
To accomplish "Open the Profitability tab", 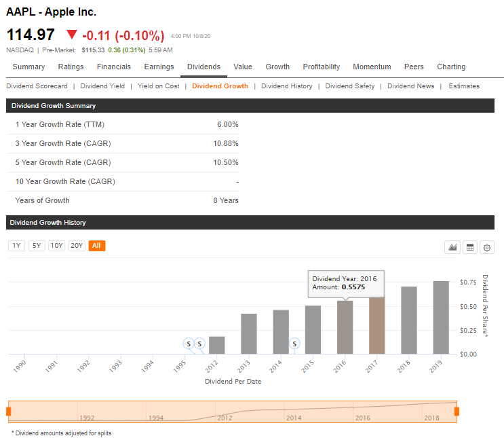I will point(321,67).
